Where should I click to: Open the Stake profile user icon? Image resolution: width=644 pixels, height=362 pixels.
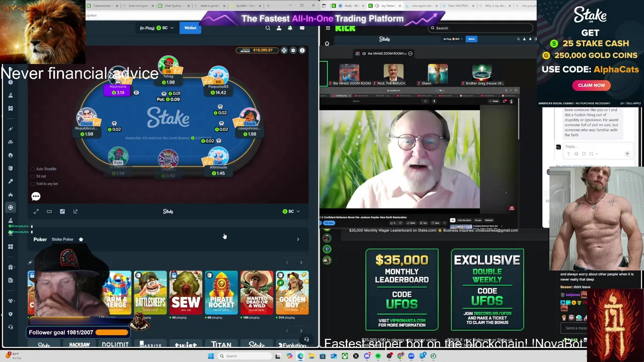279,28
